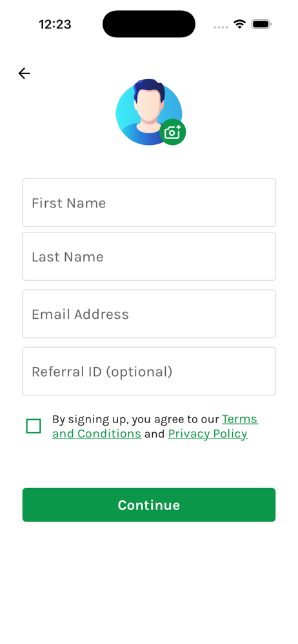Viewport: 298px width, 644px height.
Task: Select the profile avatar picture
Action: pos(149,112)
